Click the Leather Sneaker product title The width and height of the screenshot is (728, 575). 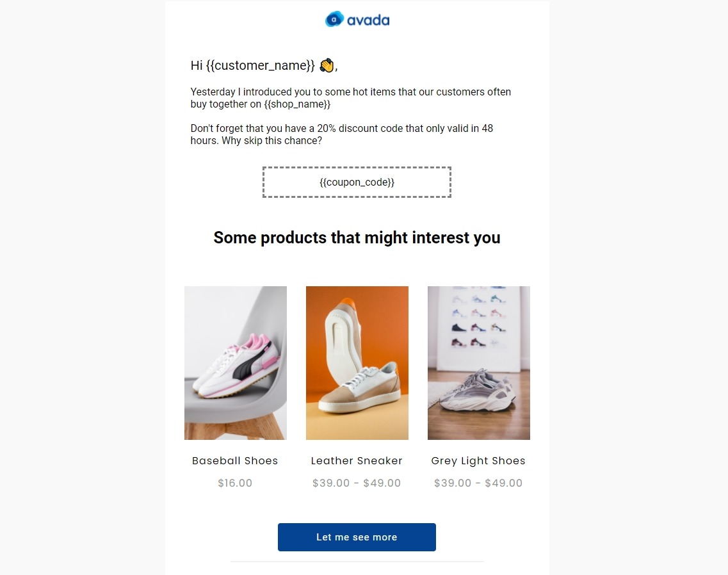coord(357,460)
